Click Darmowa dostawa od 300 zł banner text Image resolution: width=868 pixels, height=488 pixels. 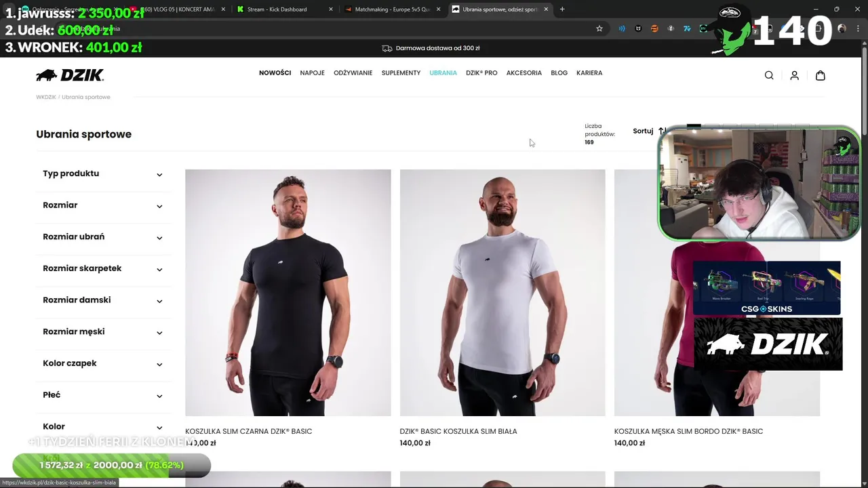tap(437, 48)
